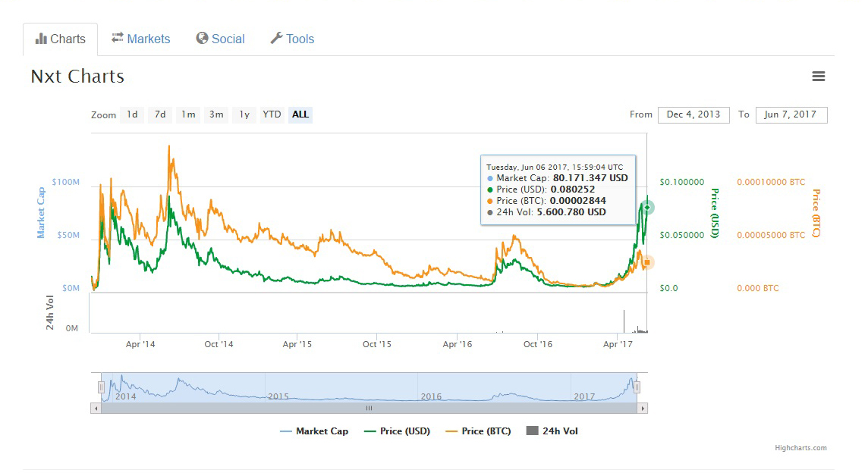Click the 0.00010000 BTC axis label
Screen dimensions: 868x473
pyautogui.click(x=771, y=182)
